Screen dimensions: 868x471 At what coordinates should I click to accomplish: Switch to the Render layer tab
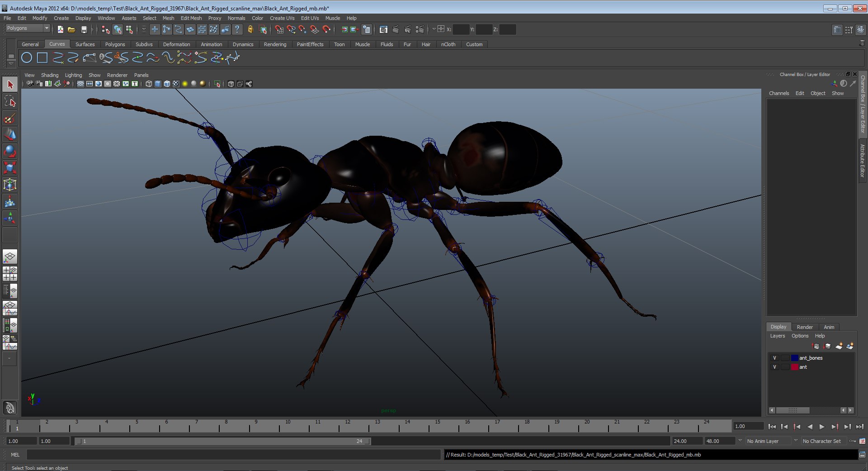(x=805, y=327)
